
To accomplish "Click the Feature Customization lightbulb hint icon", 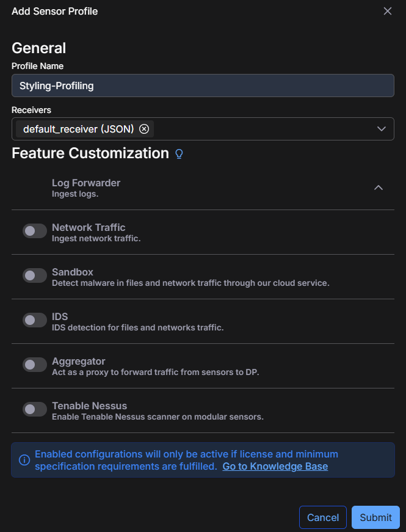I will pos(179,154).
